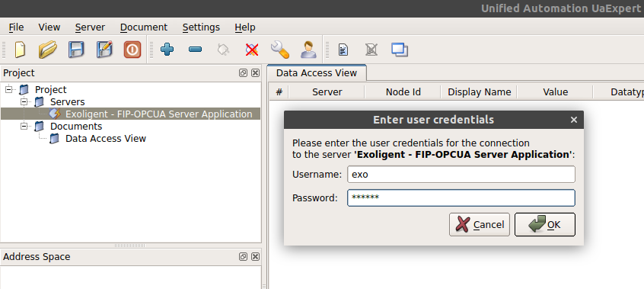Change user identity person icon
The image size is (644, 289).
[308, 50]
